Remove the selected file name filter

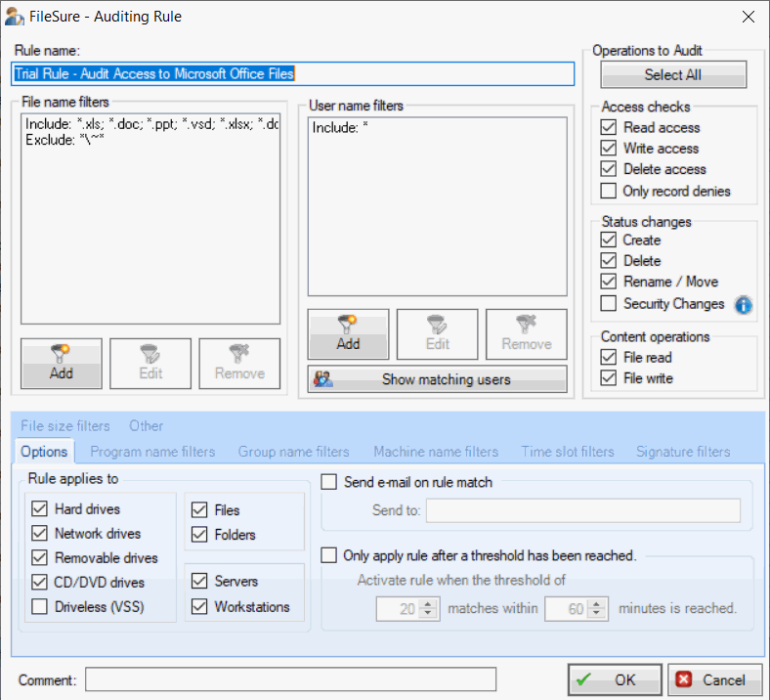[x=239, y=364]
